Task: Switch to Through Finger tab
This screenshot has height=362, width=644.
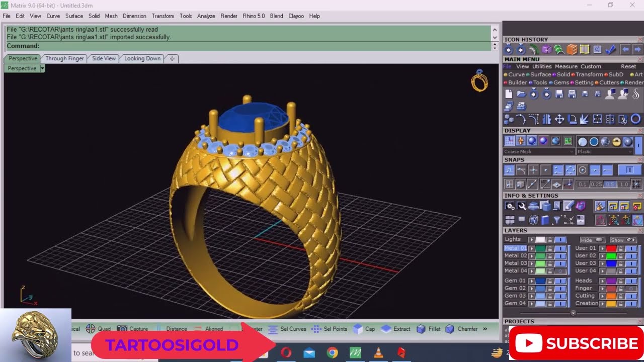Action: click(x=64, y=58)
